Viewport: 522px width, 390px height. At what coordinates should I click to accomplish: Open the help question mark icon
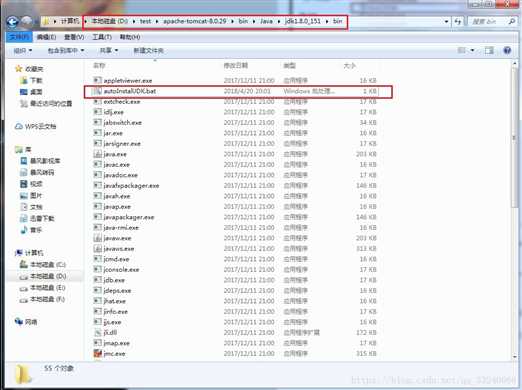(507, 50)
